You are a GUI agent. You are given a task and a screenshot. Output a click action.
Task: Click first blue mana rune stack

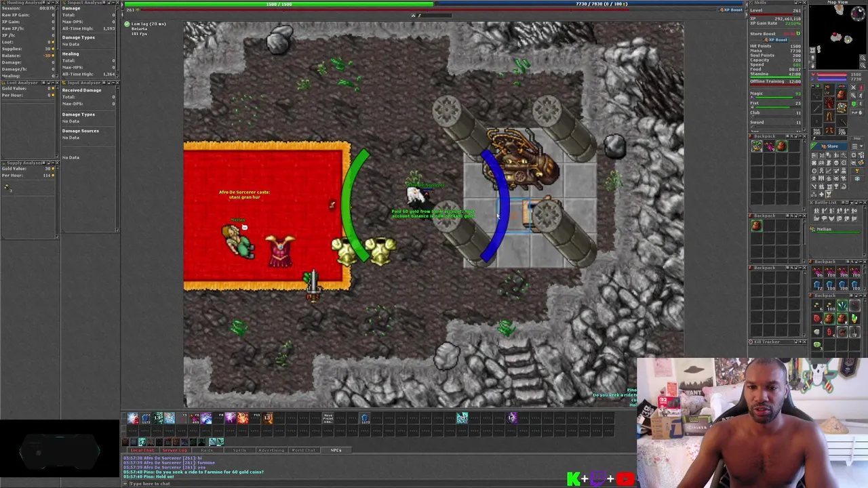(x=817, y=285)
